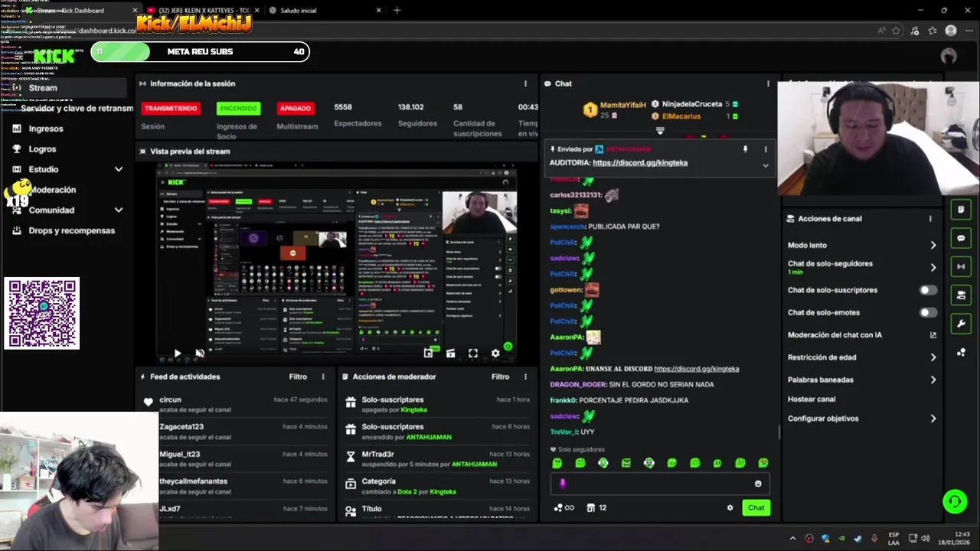Open volume control in taskbar
980x551 pixels.
tap(925, 538)
